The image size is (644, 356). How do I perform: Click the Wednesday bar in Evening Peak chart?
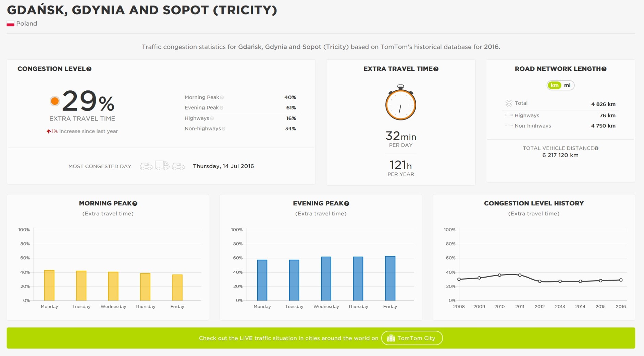pyautogui.click(x=326, y=279)
